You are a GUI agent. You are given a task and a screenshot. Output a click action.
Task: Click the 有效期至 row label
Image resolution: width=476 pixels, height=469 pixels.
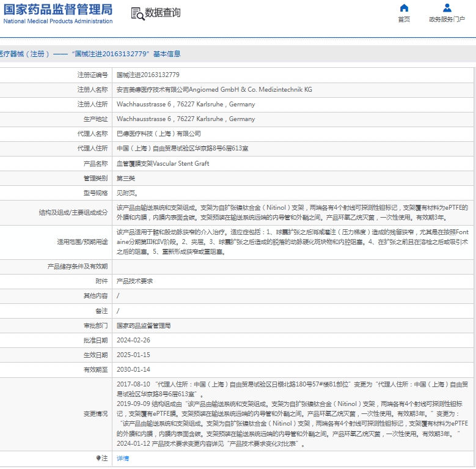pyautogui.click(x=95, y=369)
